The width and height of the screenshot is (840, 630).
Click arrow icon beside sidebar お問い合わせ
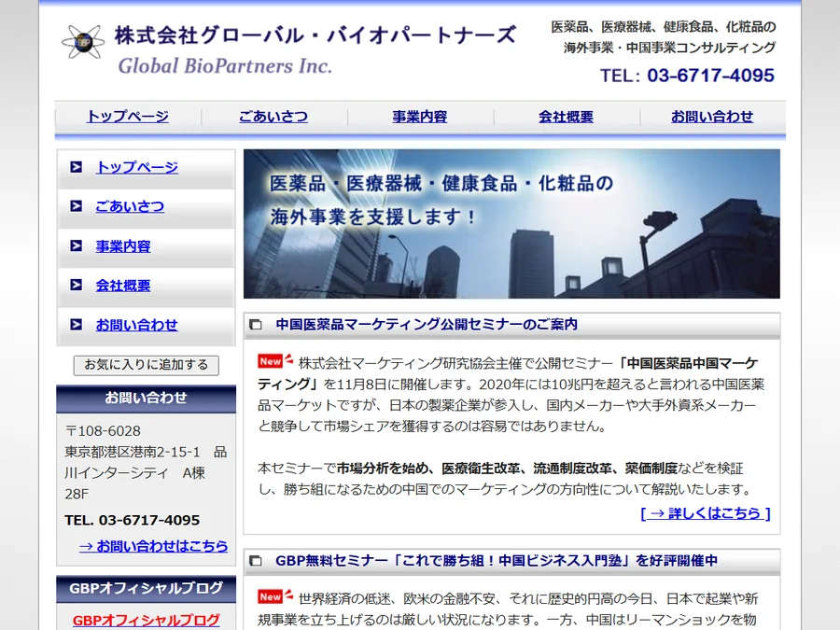coord(77,325)
